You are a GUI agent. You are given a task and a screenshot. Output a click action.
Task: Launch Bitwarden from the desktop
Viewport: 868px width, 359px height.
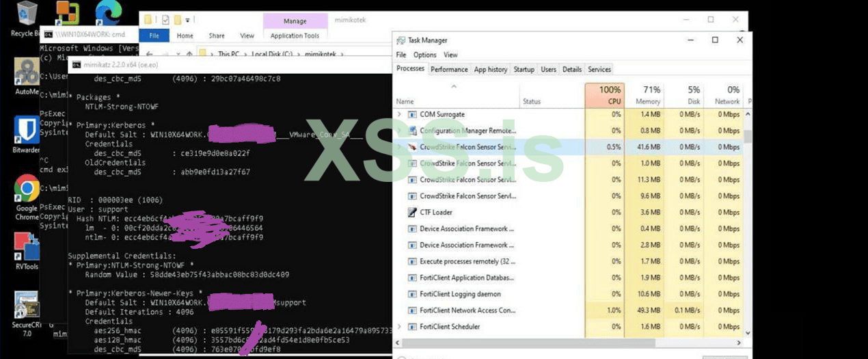pos(27,130)
